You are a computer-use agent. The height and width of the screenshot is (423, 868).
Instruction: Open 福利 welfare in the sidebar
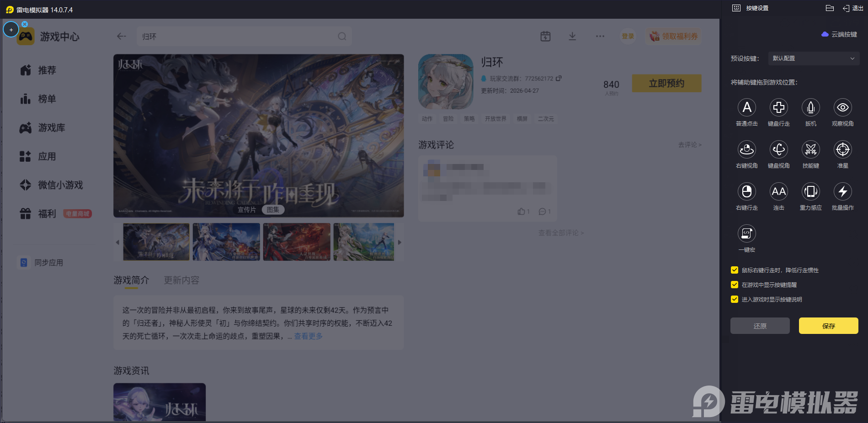pyautogui.click(x=38, y=214)
